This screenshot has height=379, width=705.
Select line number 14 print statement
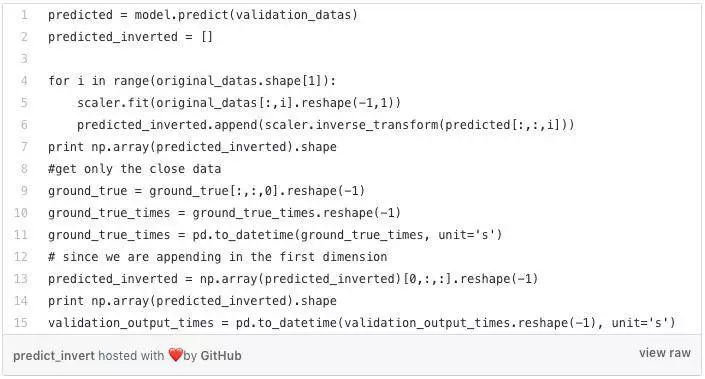[x=21, y=301]
